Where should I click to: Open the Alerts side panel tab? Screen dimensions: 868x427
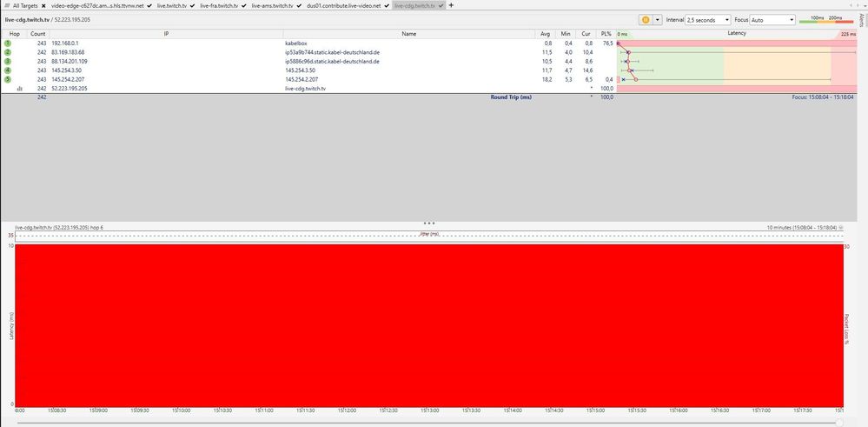pos(860,21)
